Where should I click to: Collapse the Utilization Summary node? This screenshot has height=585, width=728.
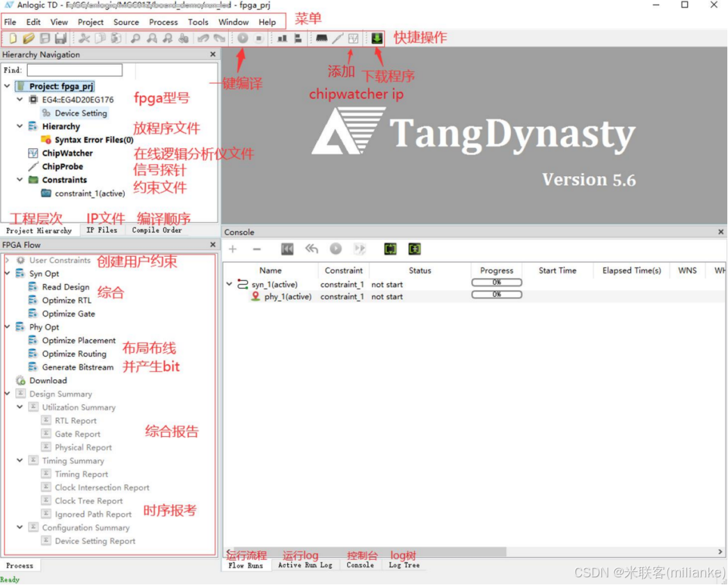[19, 407]
